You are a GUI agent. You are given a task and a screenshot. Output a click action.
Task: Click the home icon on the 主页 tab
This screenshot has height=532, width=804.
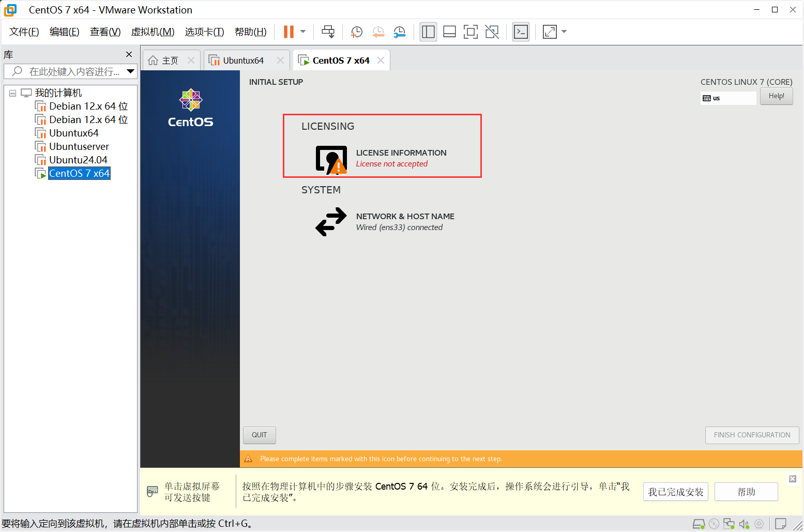tap(153, 60)
